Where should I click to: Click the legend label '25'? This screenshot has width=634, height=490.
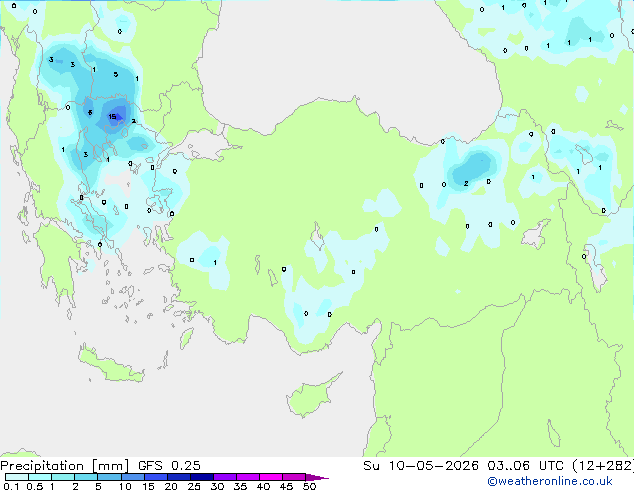click(194, 486)
